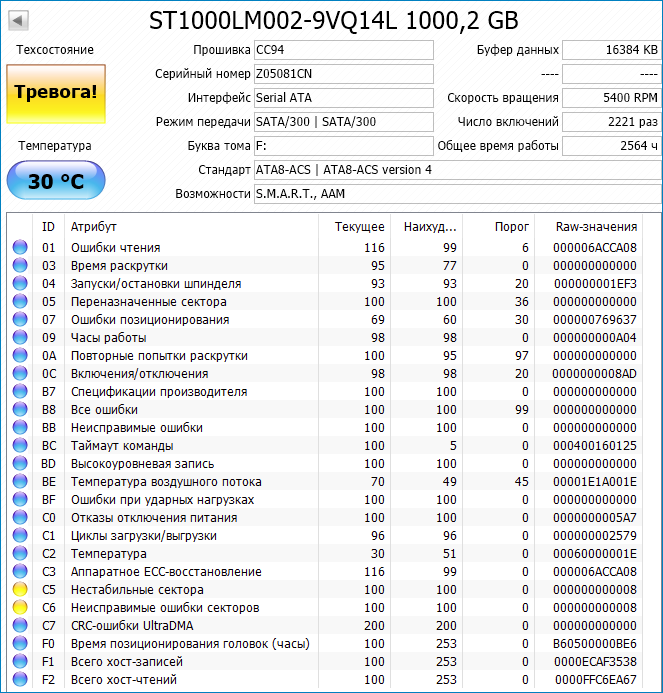This screenshot has height=693, width=663.
Task: Click the blue icon beside Переназначенные сектора
Action: coord(20,302)
